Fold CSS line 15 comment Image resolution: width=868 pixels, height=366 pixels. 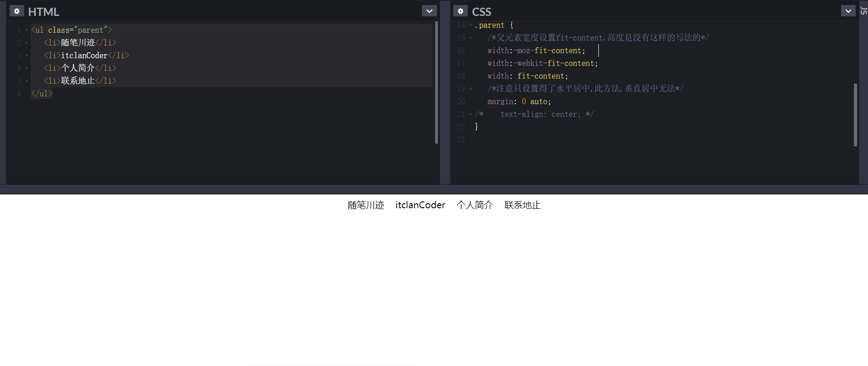471,38
